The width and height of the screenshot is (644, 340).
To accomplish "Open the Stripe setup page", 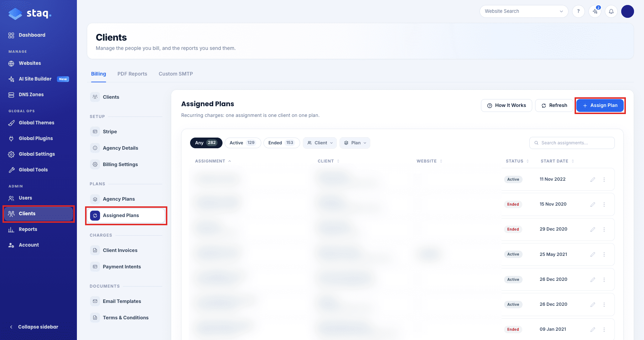I will 126,132.
